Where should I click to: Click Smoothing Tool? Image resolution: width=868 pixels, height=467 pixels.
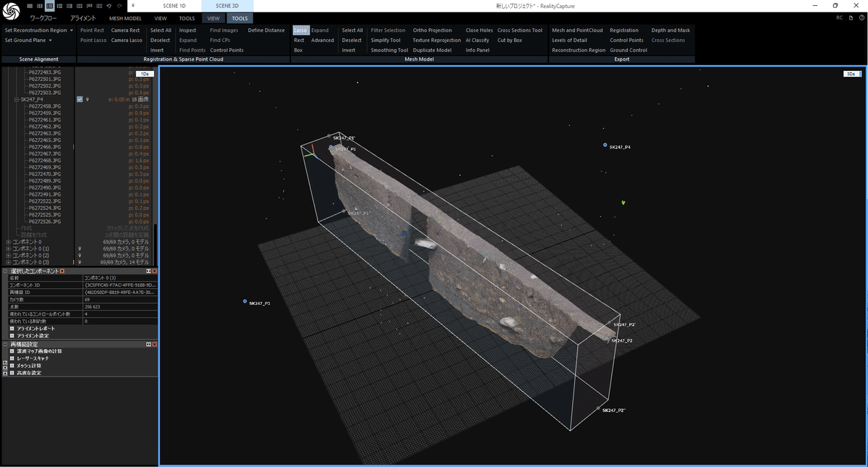(x=389, y=51)
